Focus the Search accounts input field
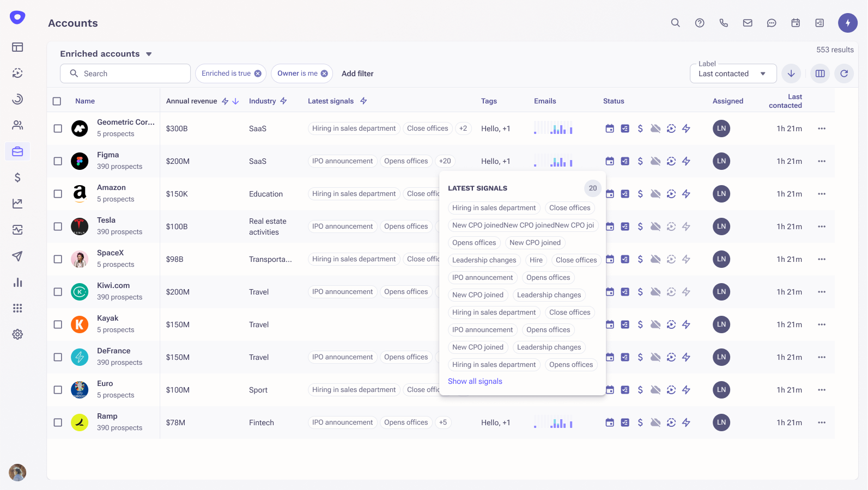Viewport: 868px width, 490px height. pos(125,73)
